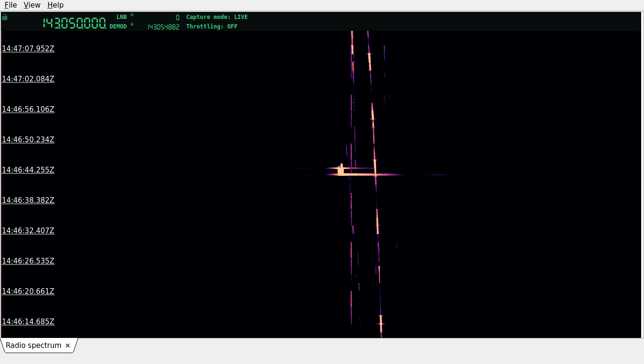
Task: Select timestamp 14:47:02.084Z
Action: click(x=28, y=79)
